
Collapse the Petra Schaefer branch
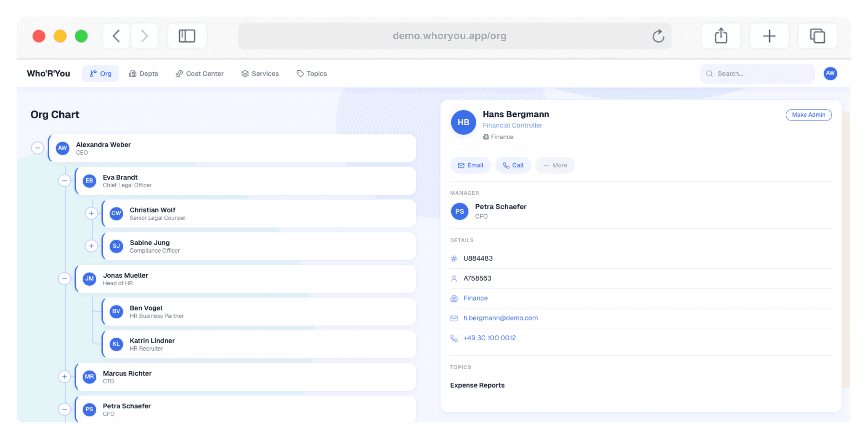point(64,410)
